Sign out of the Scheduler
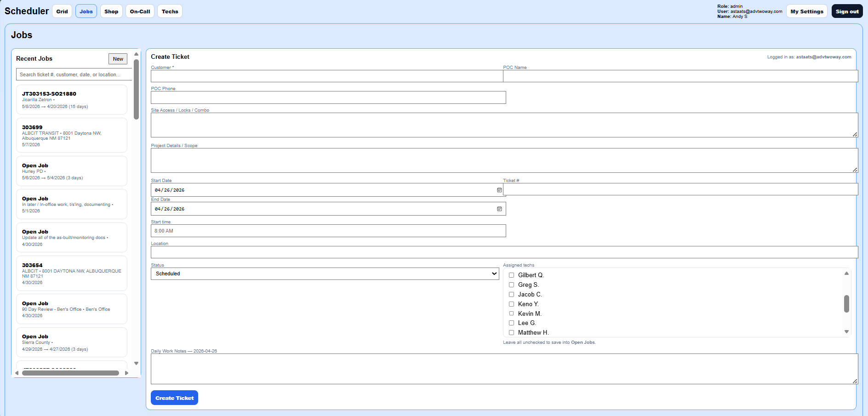 coord(847,11)
